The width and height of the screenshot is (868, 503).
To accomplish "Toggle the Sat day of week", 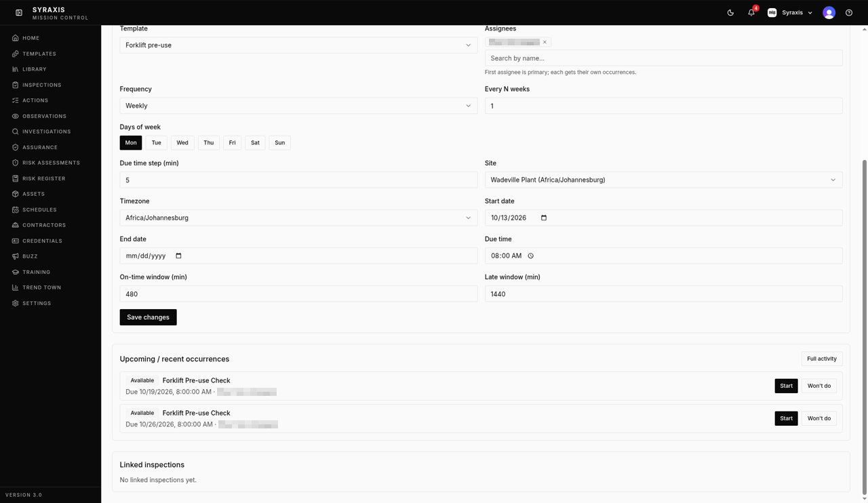I will [x=255, y=142].
